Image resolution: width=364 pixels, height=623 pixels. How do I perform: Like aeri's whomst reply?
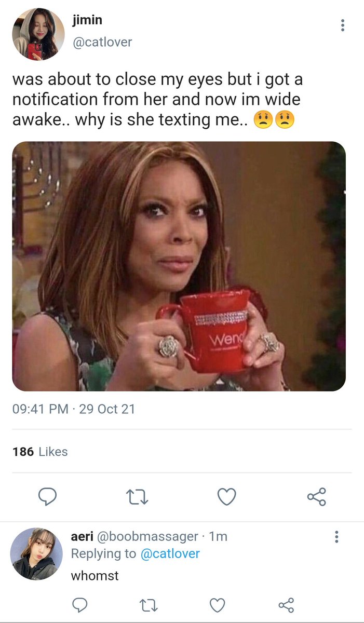pyautogui.click(x=217, y=605)
